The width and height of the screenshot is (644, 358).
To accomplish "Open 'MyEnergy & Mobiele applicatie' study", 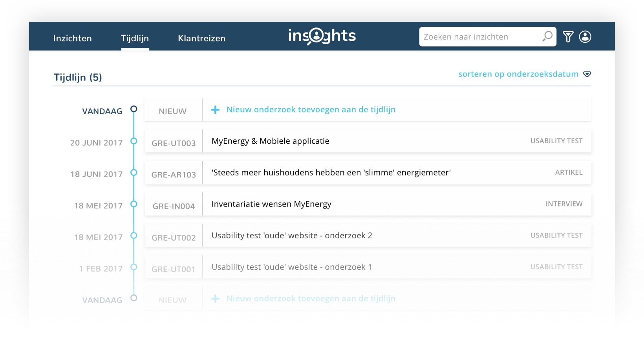I will tap(270, 141).
